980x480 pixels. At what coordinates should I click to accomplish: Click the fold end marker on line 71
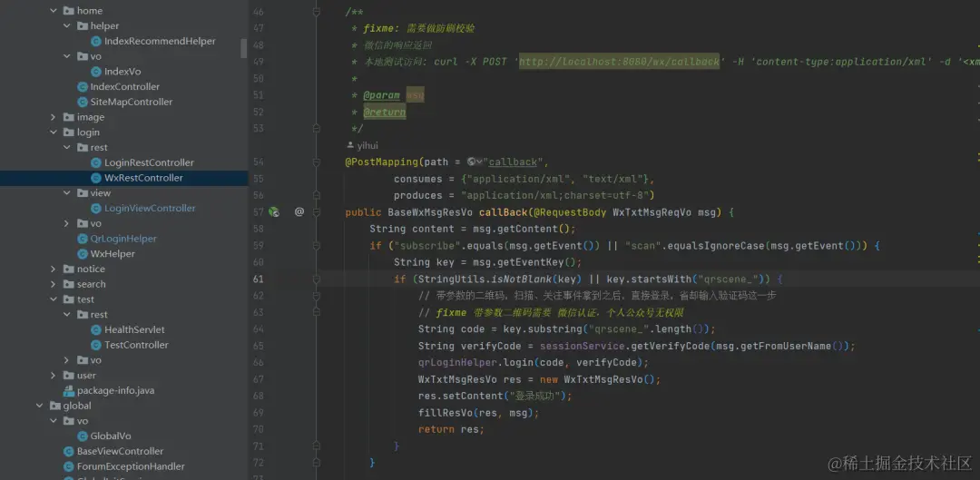[317, 446]
